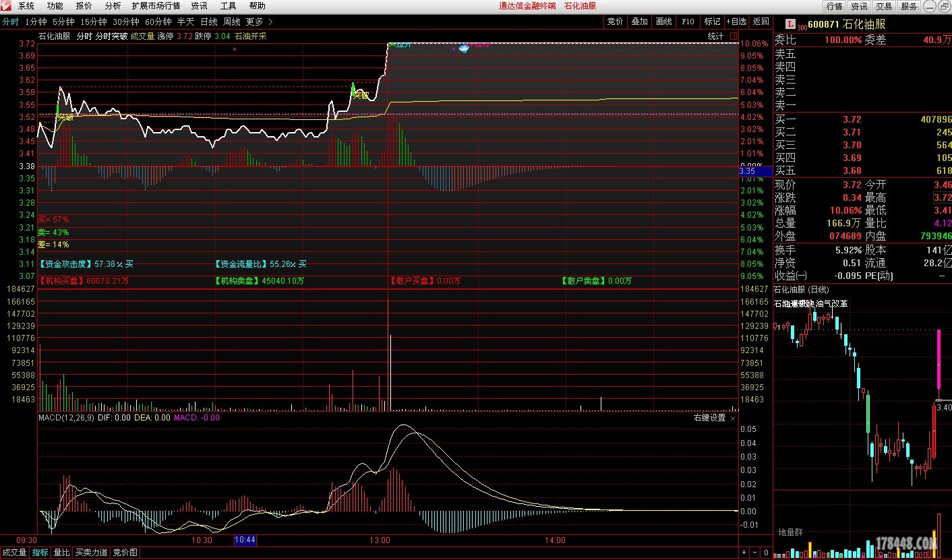Expand the 更多 periods dropdown
952x560 pixels.
[260, 22]
